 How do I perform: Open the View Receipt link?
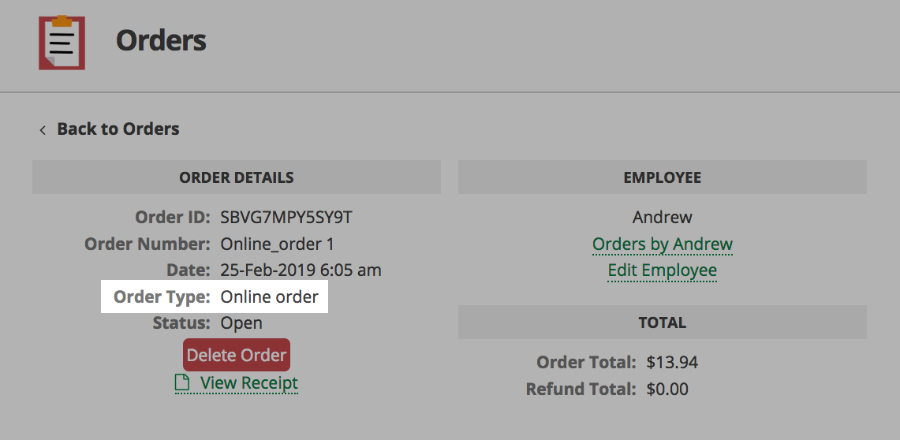pos(249,383)
